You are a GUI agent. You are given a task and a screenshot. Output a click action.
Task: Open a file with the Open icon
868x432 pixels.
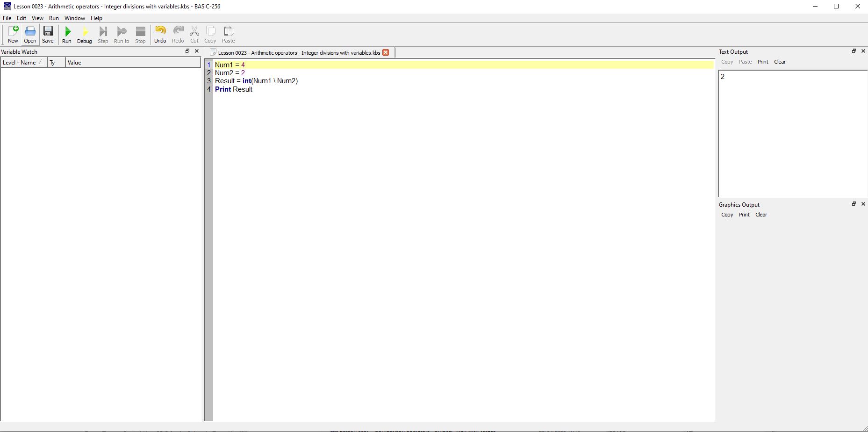click(x=30, y=35)
